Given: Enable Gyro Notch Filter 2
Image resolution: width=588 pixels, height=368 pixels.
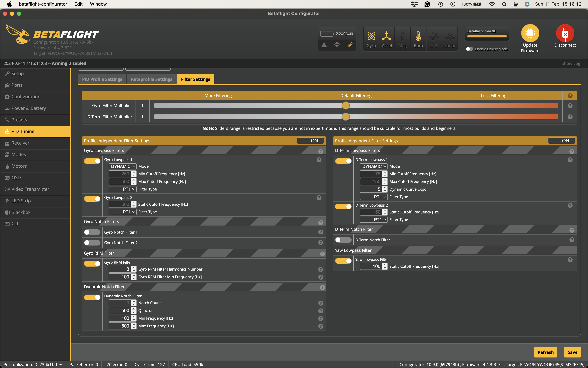Looking at the screenshot, I should coord(92,243).
